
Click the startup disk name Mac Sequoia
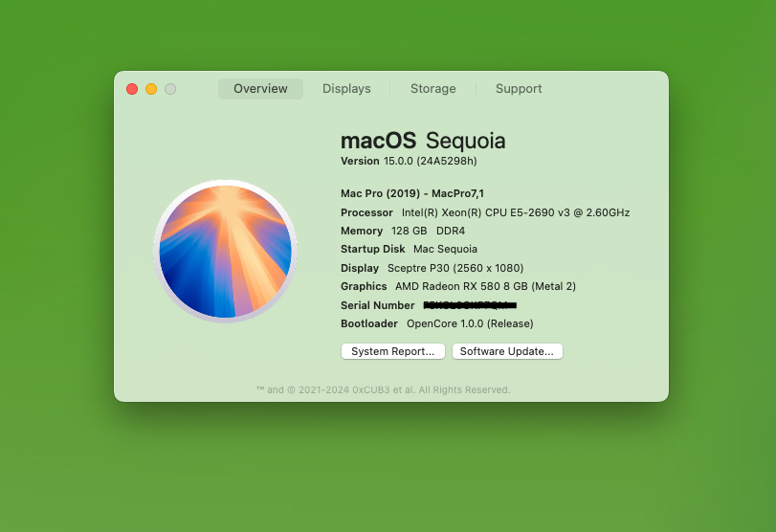click(x=445, y=250)
